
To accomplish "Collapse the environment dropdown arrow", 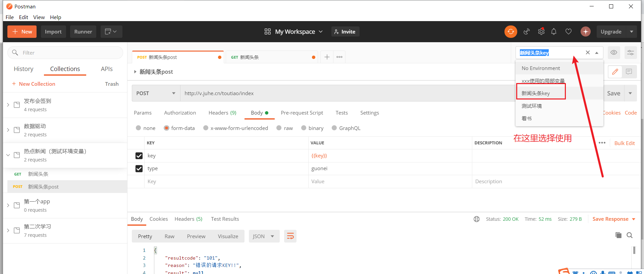I will point(597,53).
